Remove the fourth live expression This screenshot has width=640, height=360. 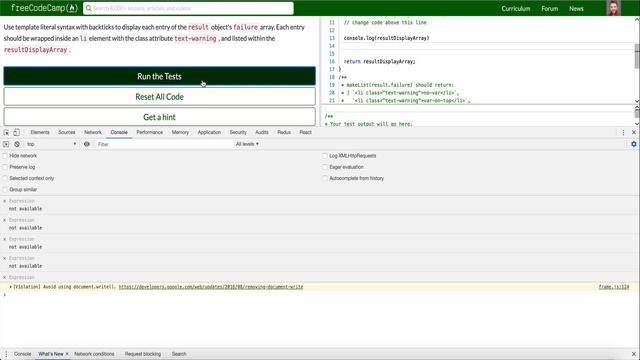click(4, 258)
